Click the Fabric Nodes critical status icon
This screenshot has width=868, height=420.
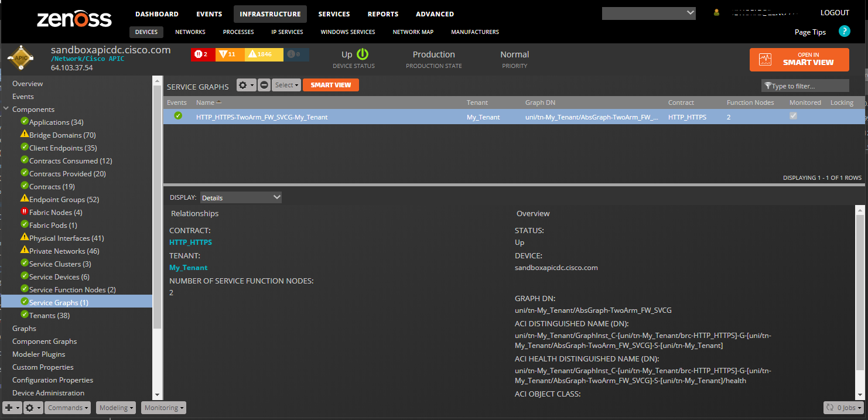[25, 212]
